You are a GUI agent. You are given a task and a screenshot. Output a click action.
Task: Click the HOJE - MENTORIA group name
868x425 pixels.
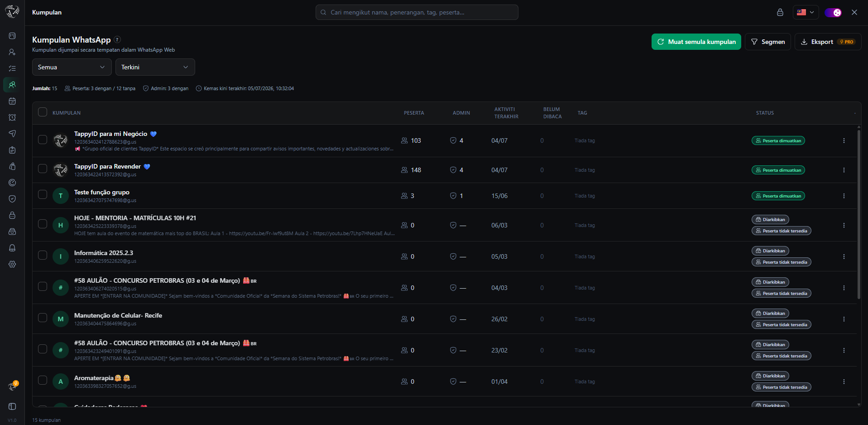(135, 218)
